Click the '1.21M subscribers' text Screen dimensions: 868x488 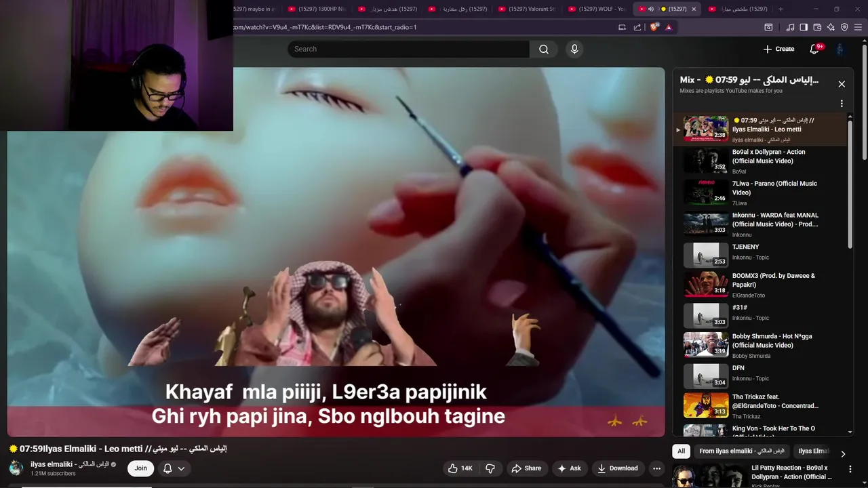(53, 473)
